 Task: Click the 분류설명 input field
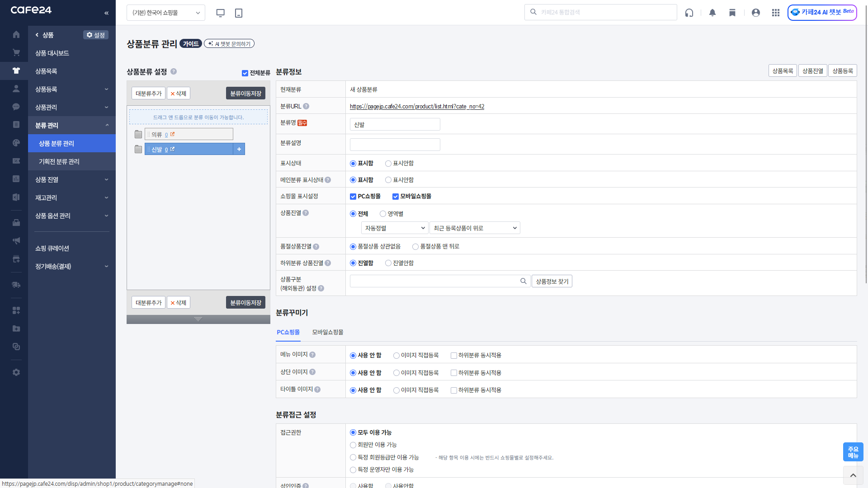pos(395,145)
